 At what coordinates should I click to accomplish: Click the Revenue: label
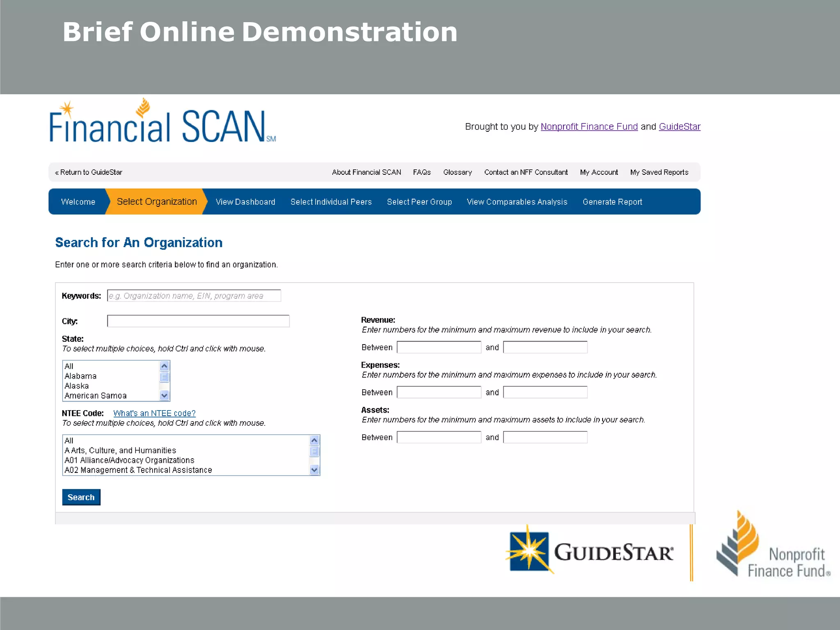click(x=378, y=320)
